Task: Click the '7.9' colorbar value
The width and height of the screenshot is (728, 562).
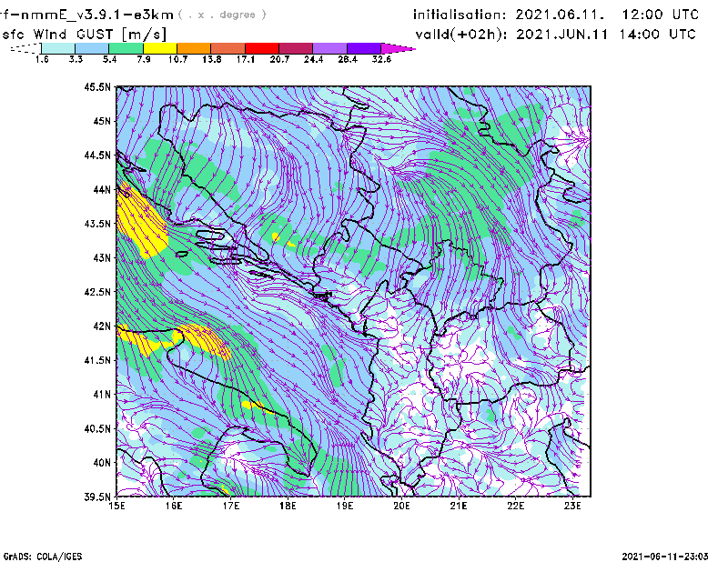Action: tap(144, 59)
